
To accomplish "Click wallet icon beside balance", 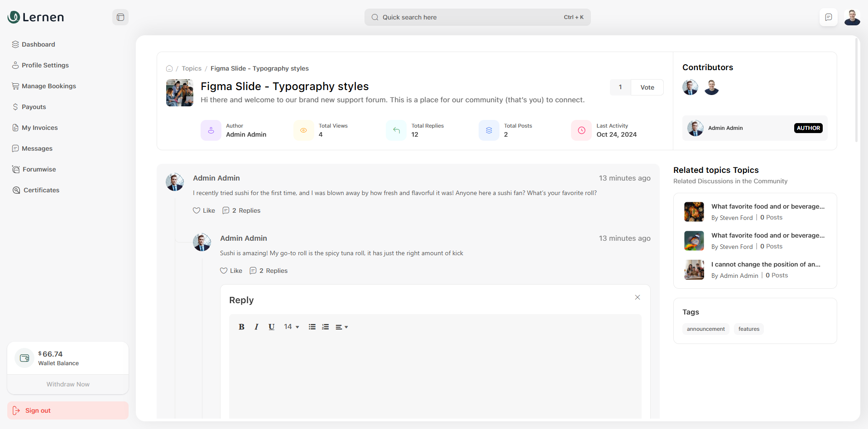I will coord(24,358).
